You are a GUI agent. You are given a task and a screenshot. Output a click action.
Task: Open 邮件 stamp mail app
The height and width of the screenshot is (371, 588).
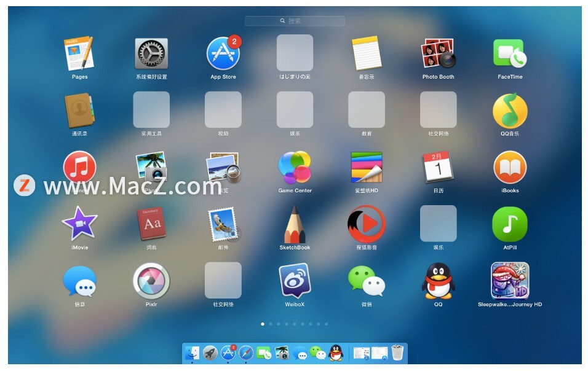[224, 224]
